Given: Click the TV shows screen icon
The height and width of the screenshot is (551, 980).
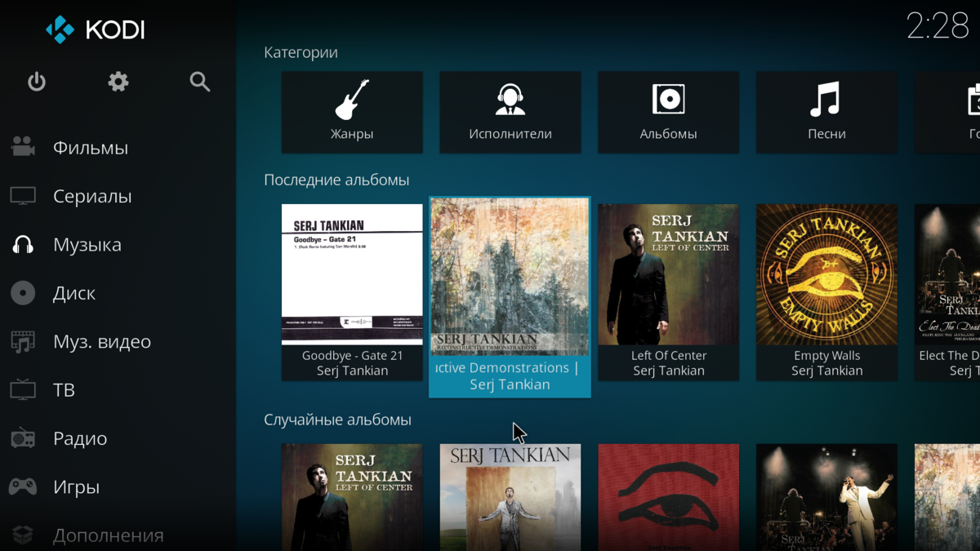Looking at the screenshot, I should point(23,196).
